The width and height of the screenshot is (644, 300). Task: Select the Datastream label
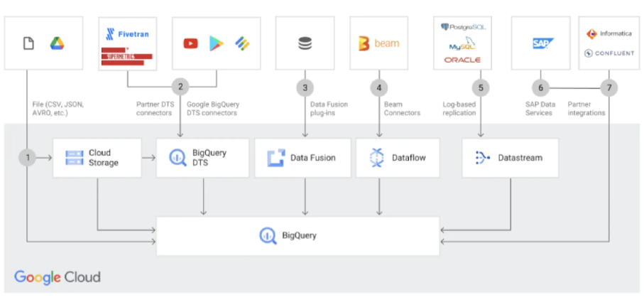pos(520,158)
